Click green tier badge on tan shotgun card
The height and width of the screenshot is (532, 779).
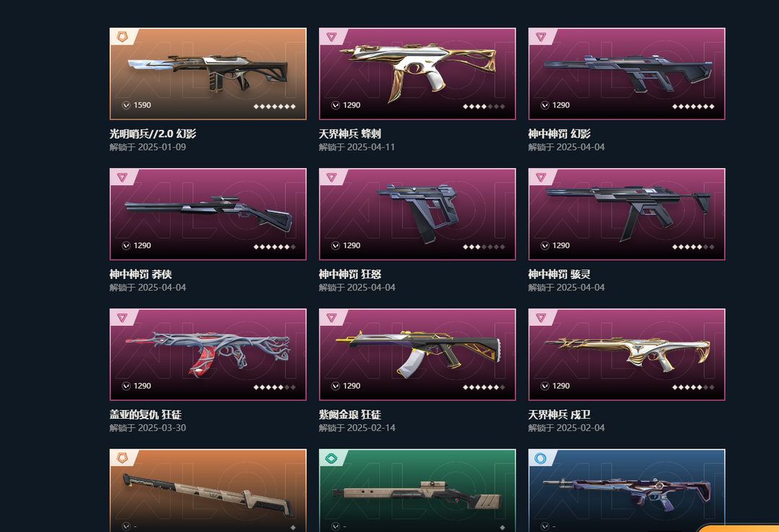[x=331, y=458]
